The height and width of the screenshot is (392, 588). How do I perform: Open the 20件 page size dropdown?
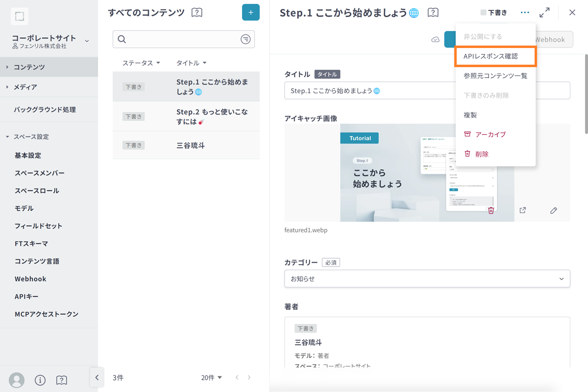point(211,377)
